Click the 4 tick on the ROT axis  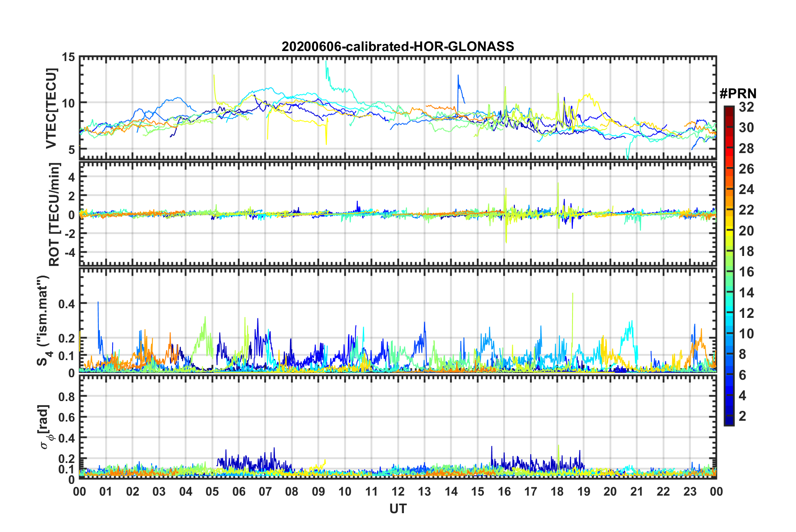point(72,177)
